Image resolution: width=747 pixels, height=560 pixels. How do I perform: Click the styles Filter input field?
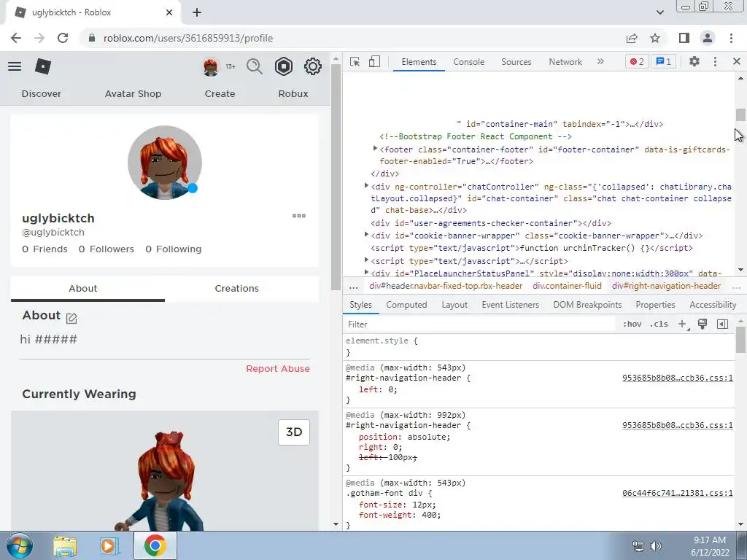(x=479, y=324)
